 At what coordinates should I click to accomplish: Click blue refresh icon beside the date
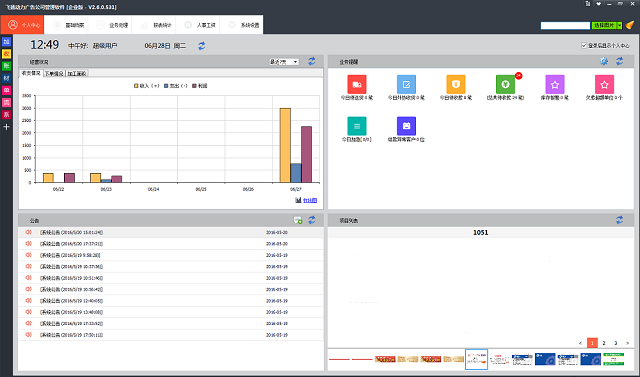(x=202, y=46)
